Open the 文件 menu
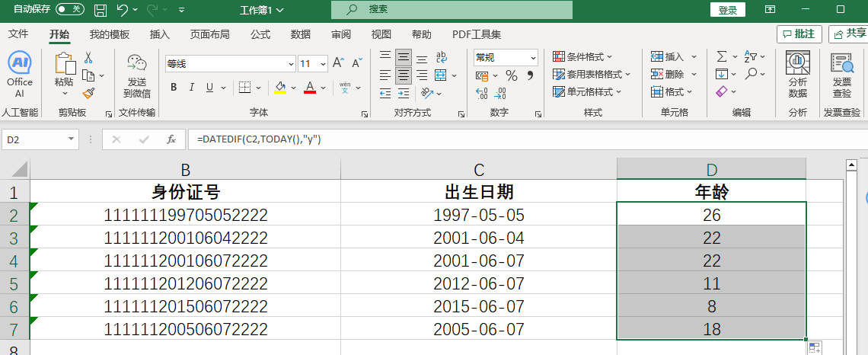The width and height of the screenshot is (868, 355). point(18,34)
